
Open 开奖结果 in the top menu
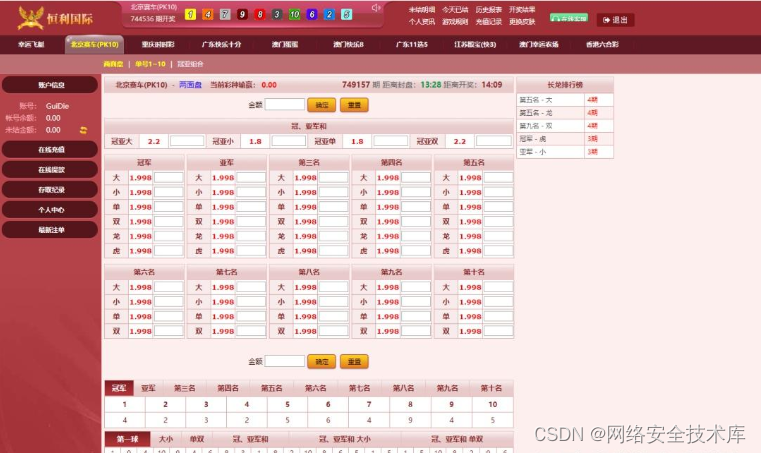coord(522,10)
